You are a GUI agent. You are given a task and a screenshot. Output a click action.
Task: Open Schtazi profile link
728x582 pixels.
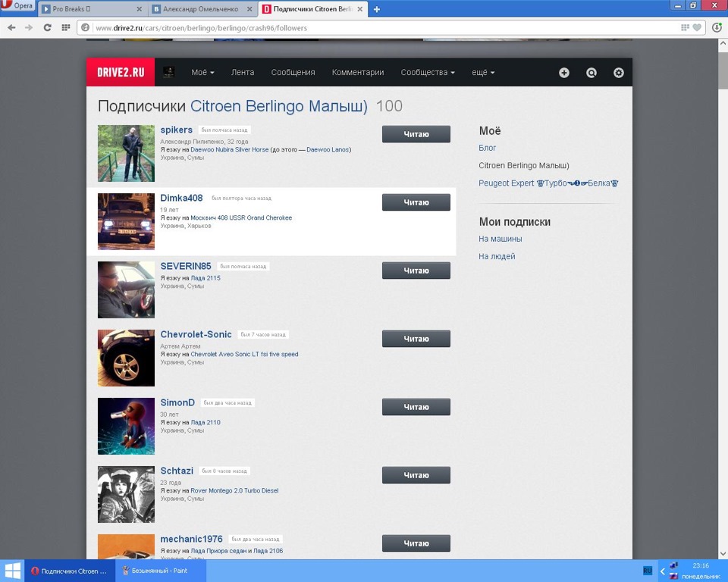pyautogui.click(x=177, y=471)
